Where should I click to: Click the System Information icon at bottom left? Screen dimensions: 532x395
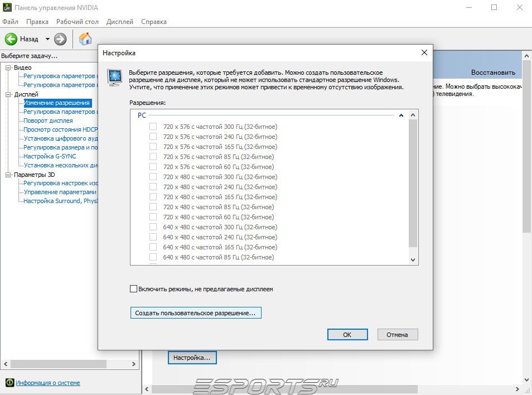[10, 382]
